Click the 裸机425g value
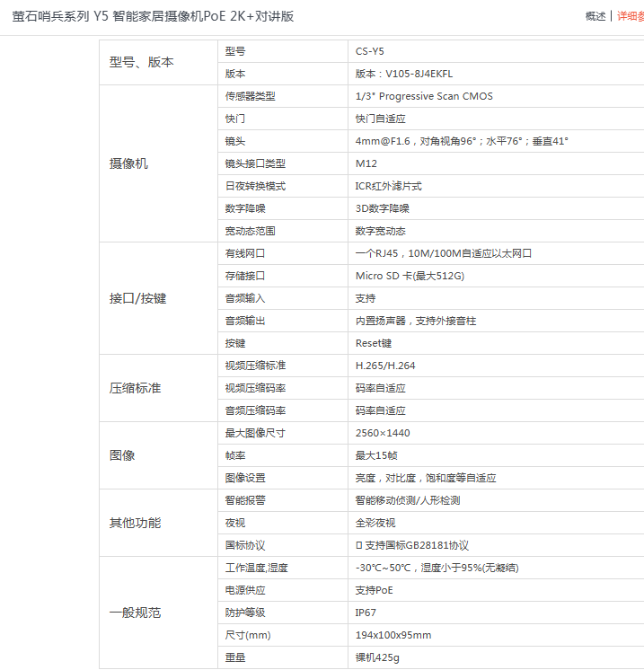This screenshot has height=670, width=644. tap(377, 657)
